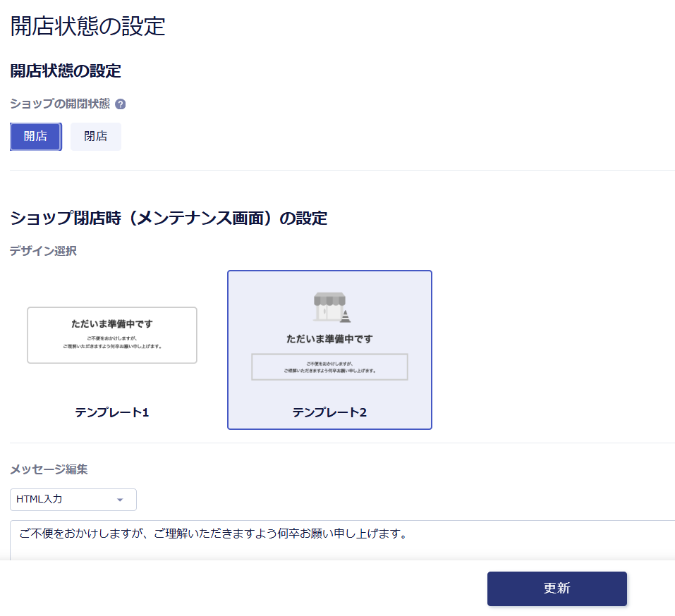Click the ショップの開閉状態 field label

(x=60, y=104)
